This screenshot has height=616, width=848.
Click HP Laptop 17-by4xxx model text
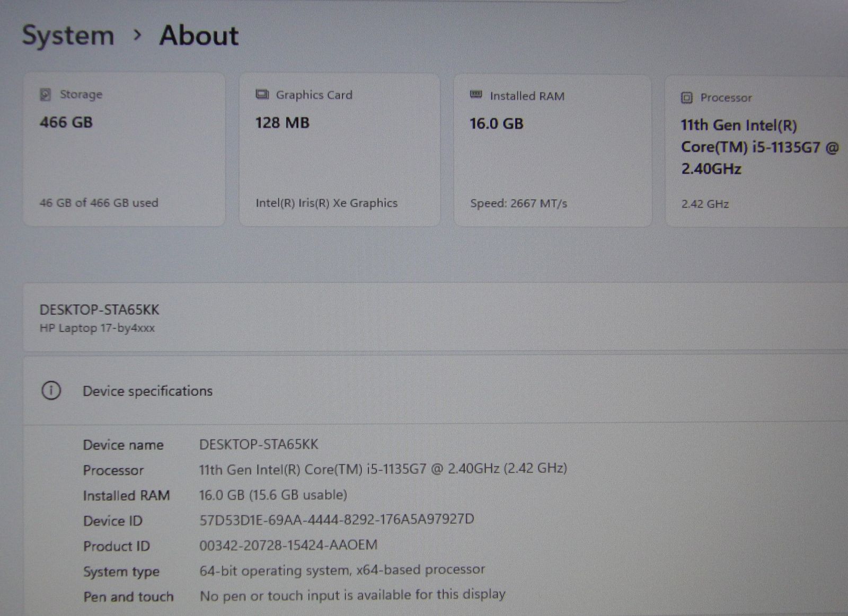tap(97, 328)
